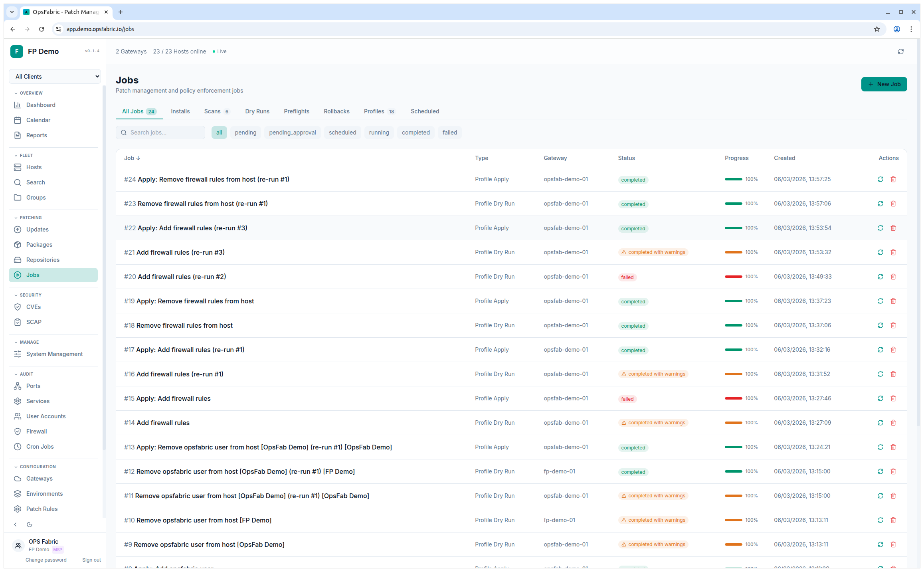
Task: Click the re-run icon for job #24
Action: click(881, 179)
